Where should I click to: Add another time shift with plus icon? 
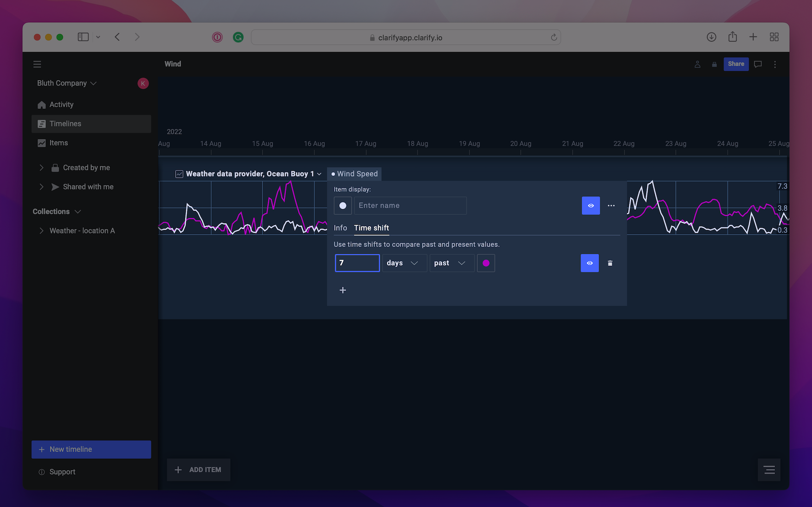click(342, 290)
